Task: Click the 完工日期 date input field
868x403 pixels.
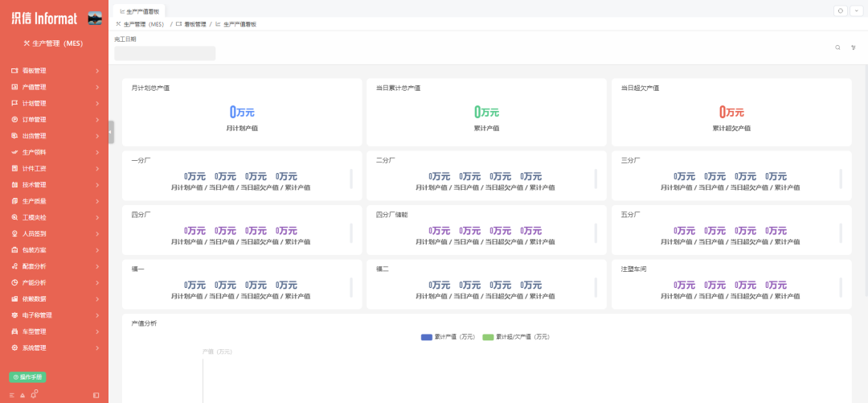Action: click(x=165, y=53)
